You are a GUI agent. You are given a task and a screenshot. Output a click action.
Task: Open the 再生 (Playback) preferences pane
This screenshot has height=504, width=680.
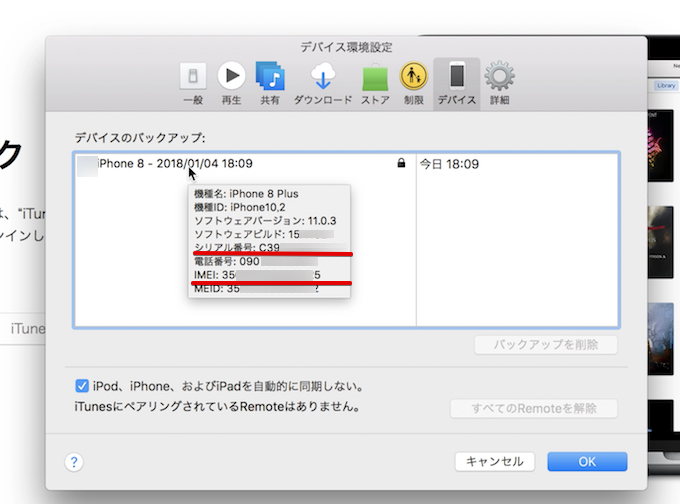[x=231, y=82]
